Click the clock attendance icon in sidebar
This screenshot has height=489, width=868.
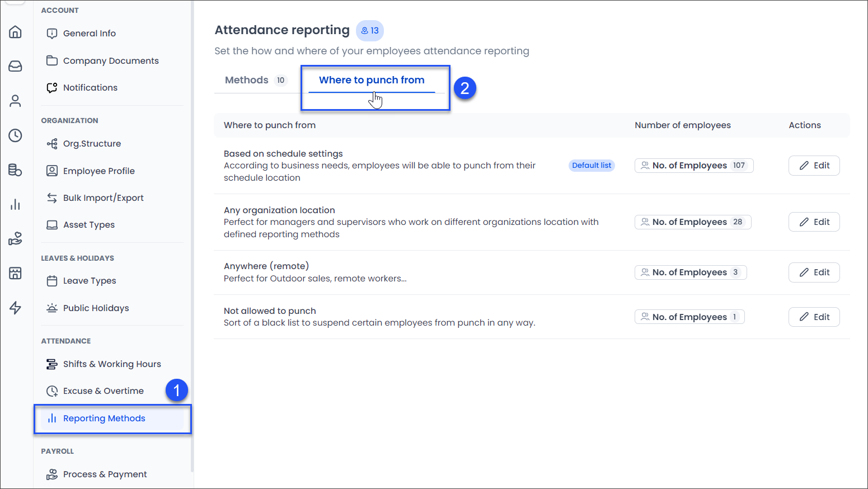coord(16,135)
